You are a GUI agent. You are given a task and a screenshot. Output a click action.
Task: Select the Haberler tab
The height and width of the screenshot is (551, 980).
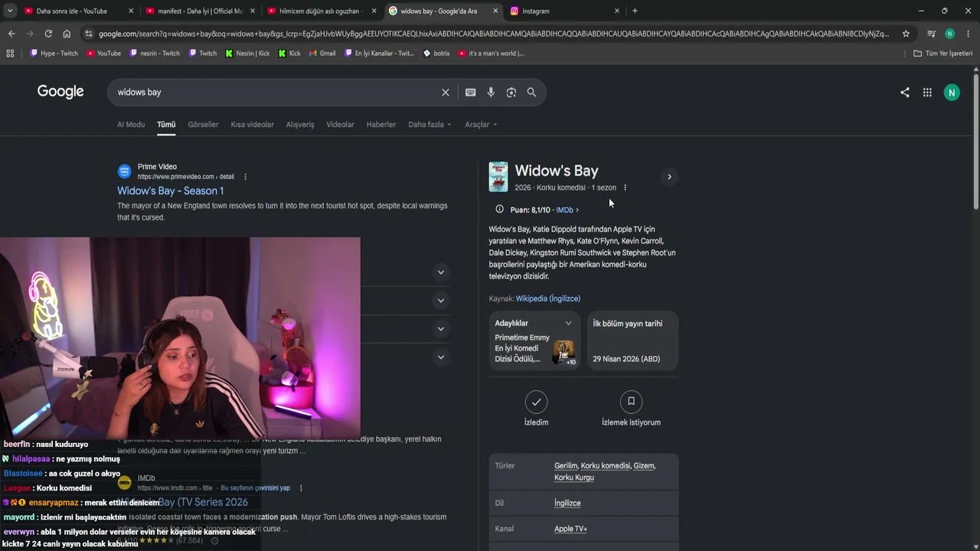[381, 125]
